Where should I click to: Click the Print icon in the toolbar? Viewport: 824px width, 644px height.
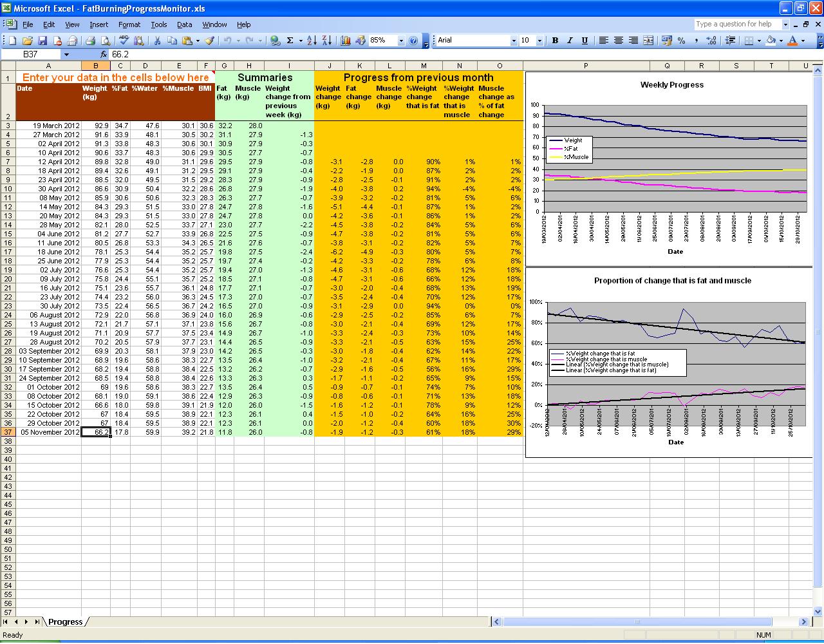click(x=90, y=41)
